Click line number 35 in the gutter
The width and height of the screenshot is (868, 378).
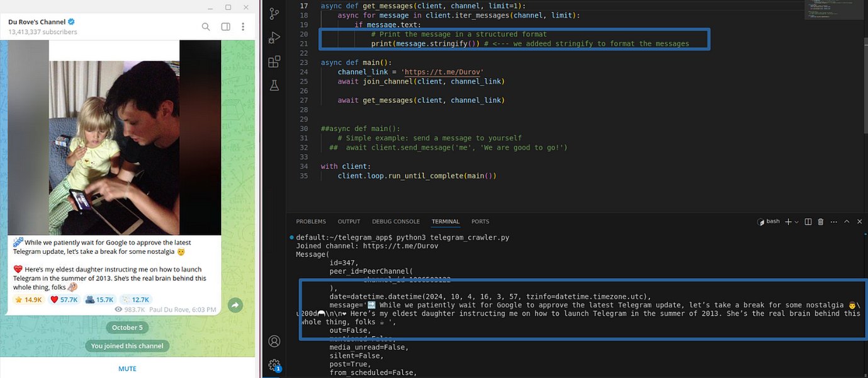pyautogui.click(x=304, y=176)
